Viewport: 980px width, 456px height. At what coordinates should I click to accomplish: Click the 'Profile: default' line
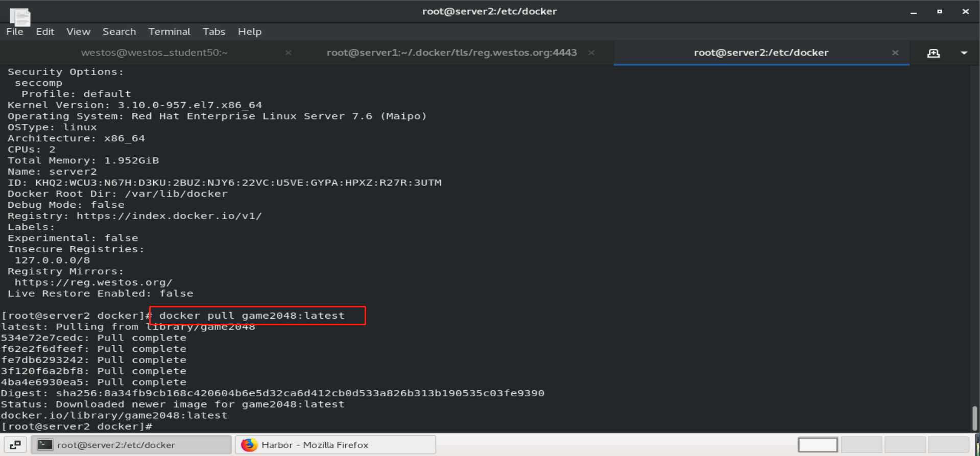pos(76,94)
